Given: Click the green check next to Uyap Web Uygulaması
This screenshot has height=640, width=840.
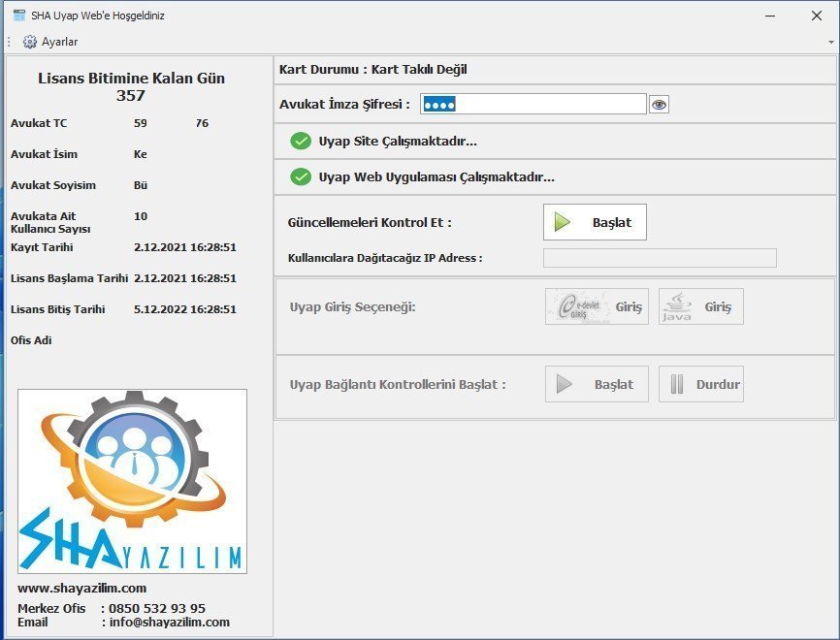Looking at the screenshot, I should coord(301,177).
